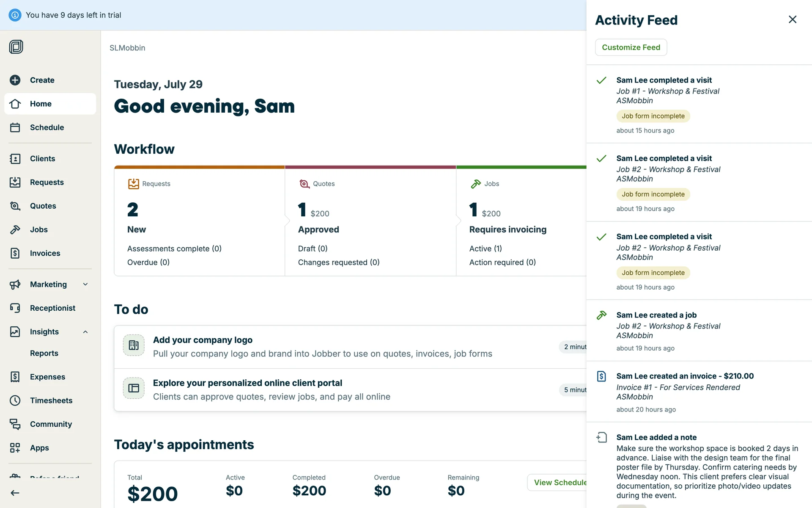This screenshot has width=812, height=508.
Task: Expand the Marketing submenu chevron
Action: point(85,284)
